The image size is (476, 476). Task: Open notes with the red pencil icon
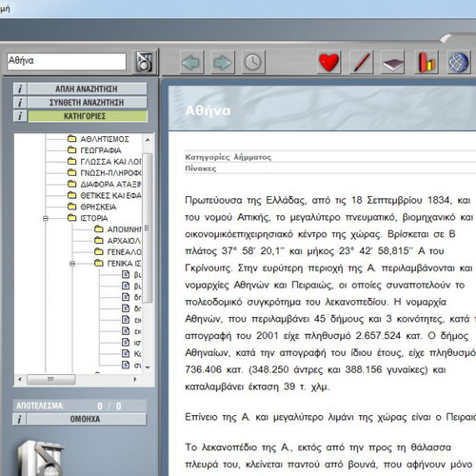click(x=361, y=62)
